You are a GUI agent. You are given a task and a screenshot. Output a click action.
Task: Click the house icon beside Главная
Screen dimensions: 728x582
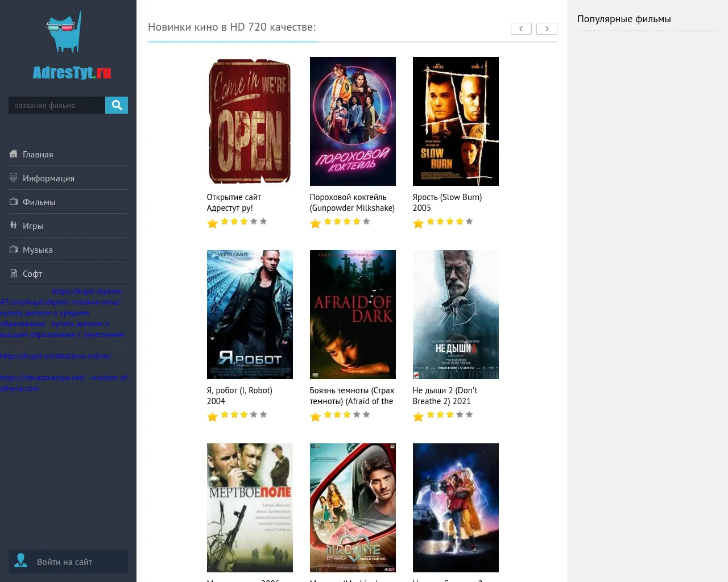14,153
